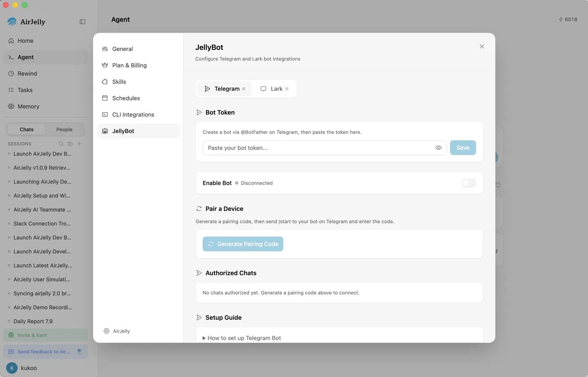
Task: Open Schedules settings
Action: (138, 98)
